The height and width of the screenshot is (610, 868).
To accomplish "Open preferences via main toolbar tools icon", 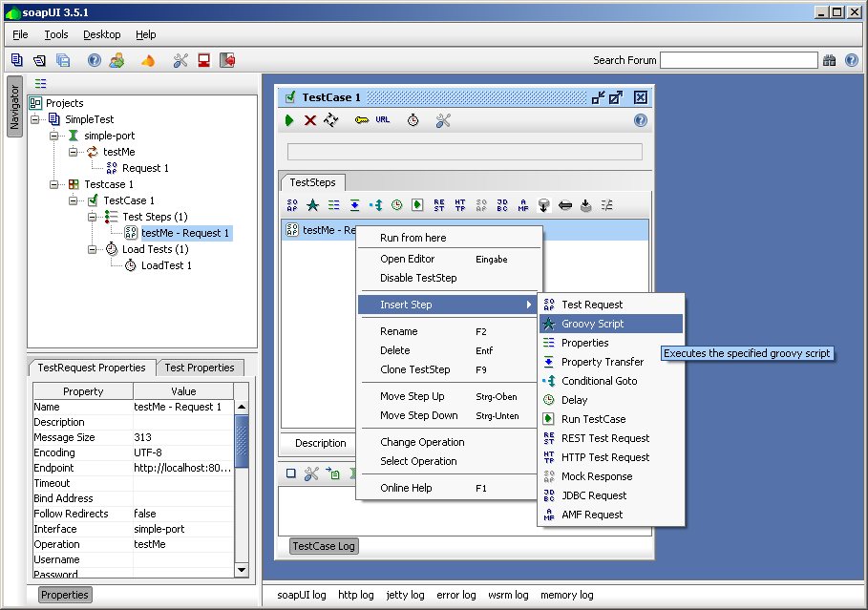I will 180,60.
